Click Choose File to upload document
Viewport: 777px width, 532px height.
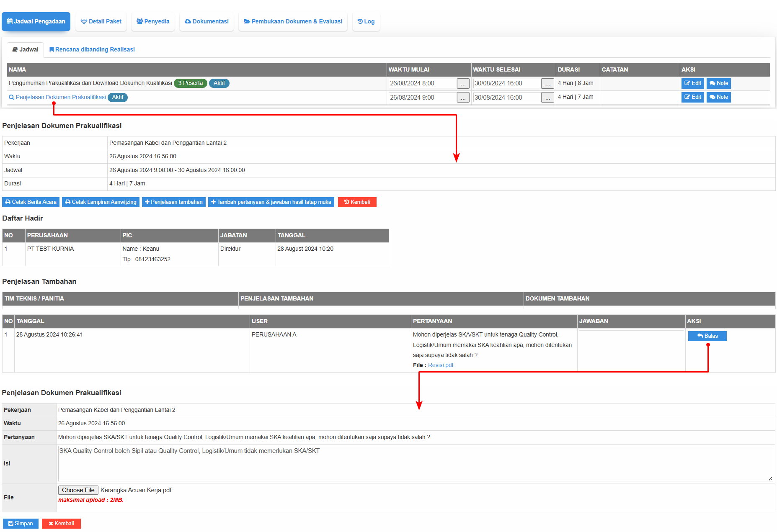click(x=78, y=490)
